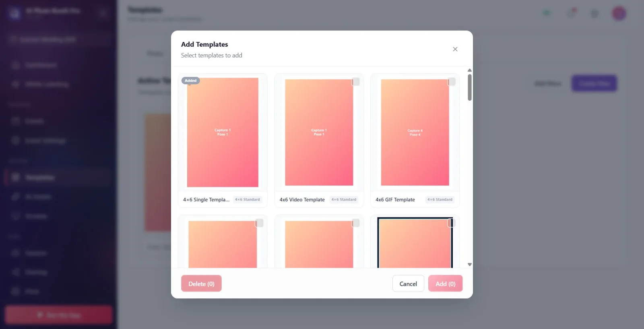Image resolution: width=644 pixels, height=329 pixels.
Task: Tick the 4x6 Video Template checkbox
Action: pyautogui.click(x=356, y=82)
